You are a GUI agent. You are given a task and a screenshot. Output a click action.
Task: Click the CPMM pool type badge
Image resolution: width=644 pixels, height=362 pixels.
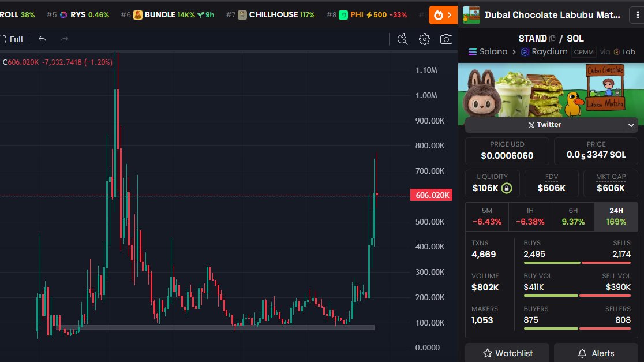(x=583, y=52)
